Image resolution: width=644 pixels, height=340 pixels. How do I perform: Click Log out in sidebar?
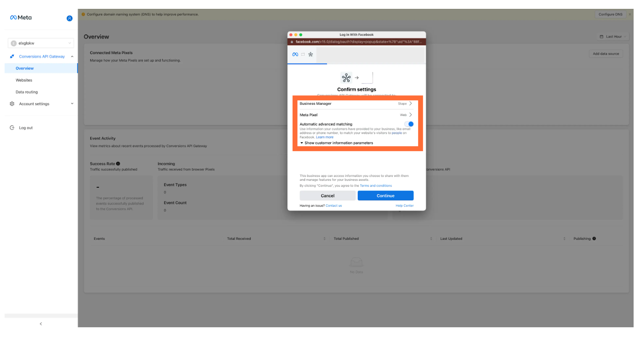26,128
